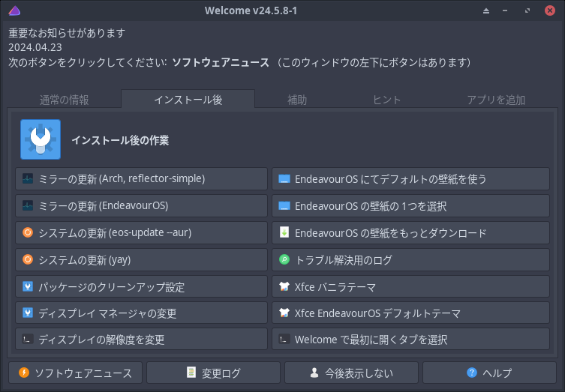Click the EndeavourOS logo in the title bar
The width and height of the screenshot is (565, 392).
pos(14,10)
